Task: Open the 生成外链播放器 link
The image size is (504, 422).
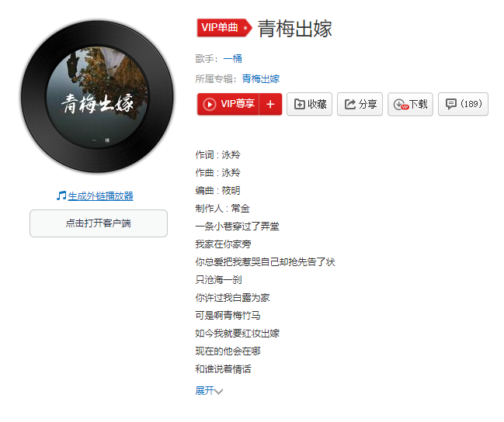Action: [101, 196]
